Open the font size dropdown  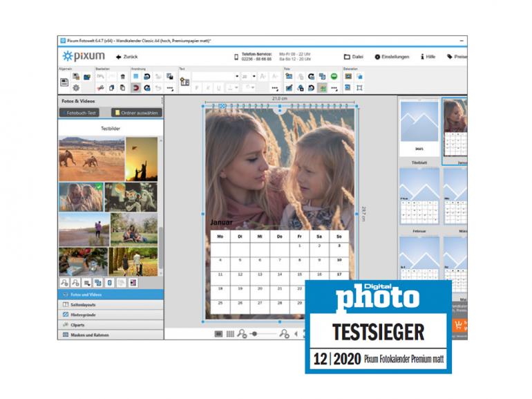click(254, 76)
